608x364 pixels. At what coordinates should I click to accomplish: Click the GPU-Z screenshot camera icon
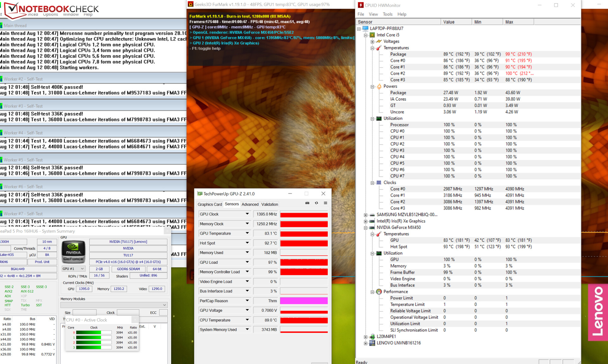pyautogui.click(x=307, y=203)
